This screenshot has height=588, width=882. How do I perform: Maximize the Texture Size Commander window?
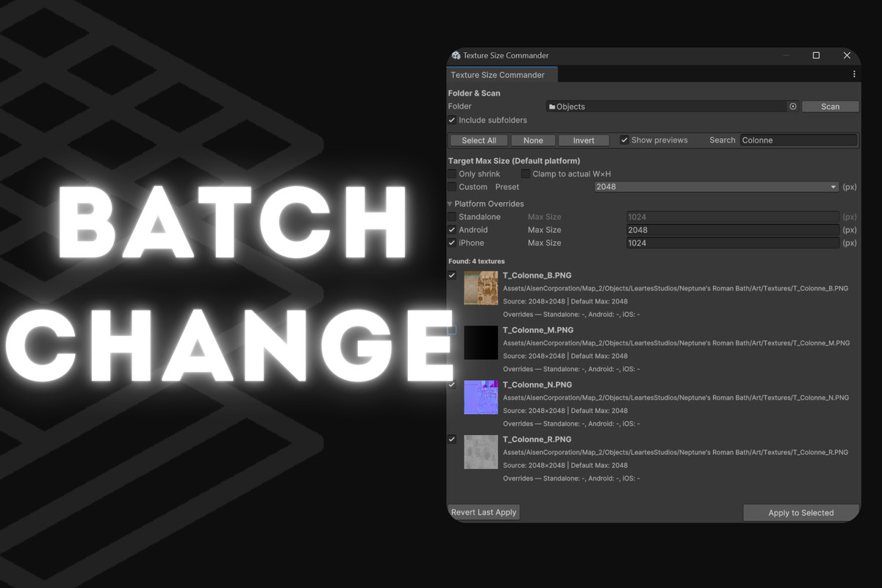point(816,55)
